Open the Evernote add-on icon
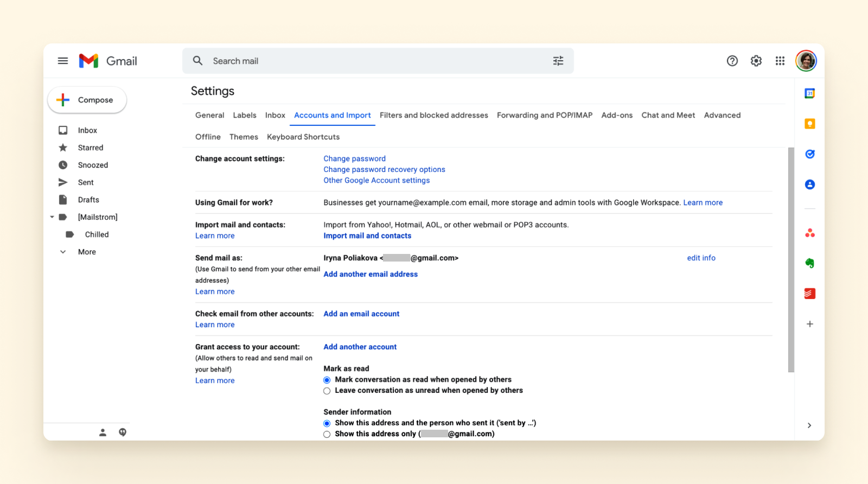The height and width of the screenshot is (484, 868). tap(810, 263)
